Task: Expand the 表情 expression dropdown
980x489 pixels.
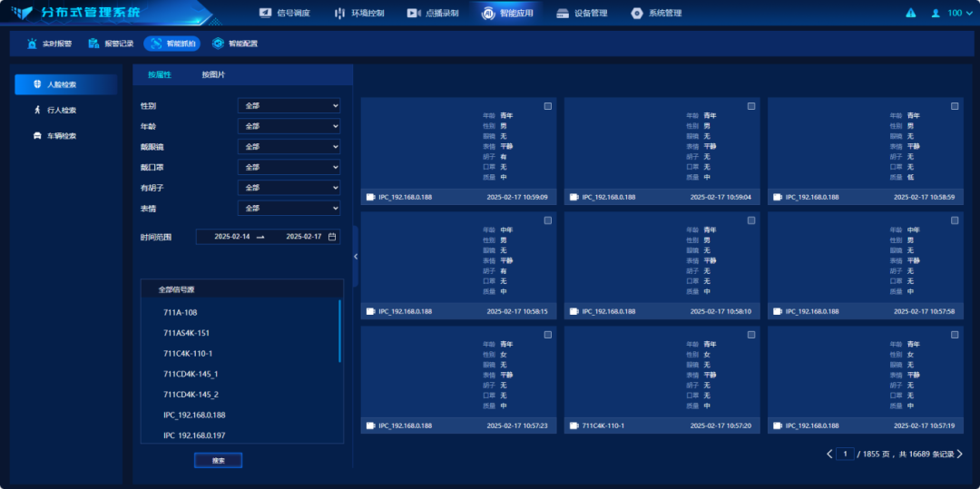Action: 289,209
